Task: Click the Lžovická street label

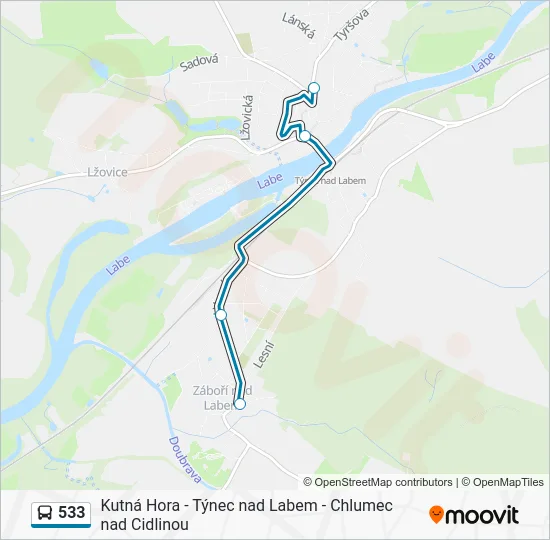Action: pos(247,118)
